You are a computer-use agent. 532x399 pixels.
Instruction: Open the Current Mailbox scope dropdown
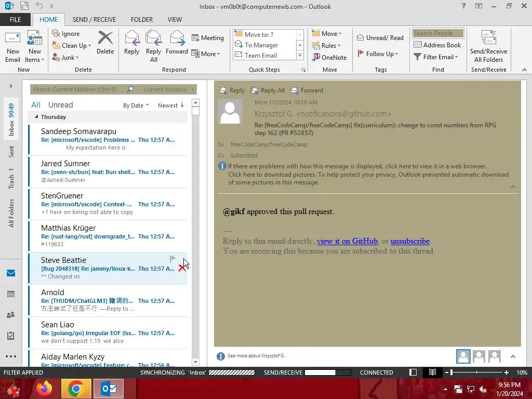[x=169, y=89]
